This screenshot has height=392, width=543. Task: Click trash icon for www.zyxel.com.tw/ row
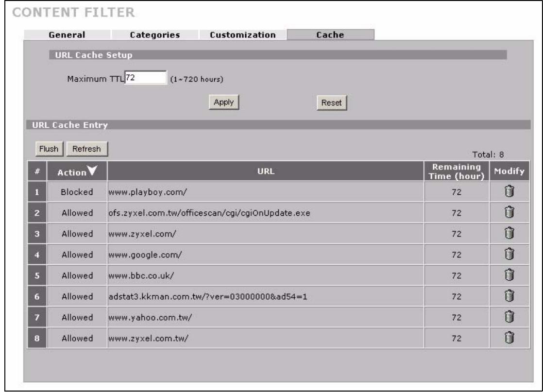(509, 337)
